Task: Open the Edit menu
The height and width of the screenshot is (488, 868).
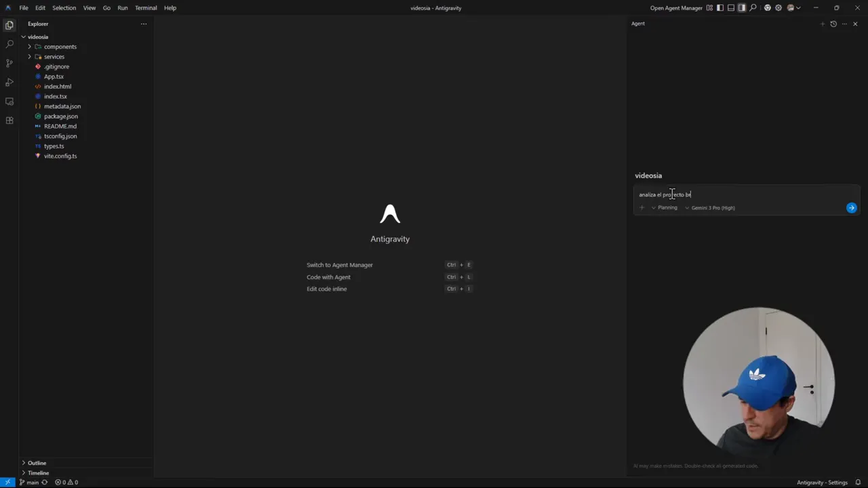Action: tap(41, 8)
